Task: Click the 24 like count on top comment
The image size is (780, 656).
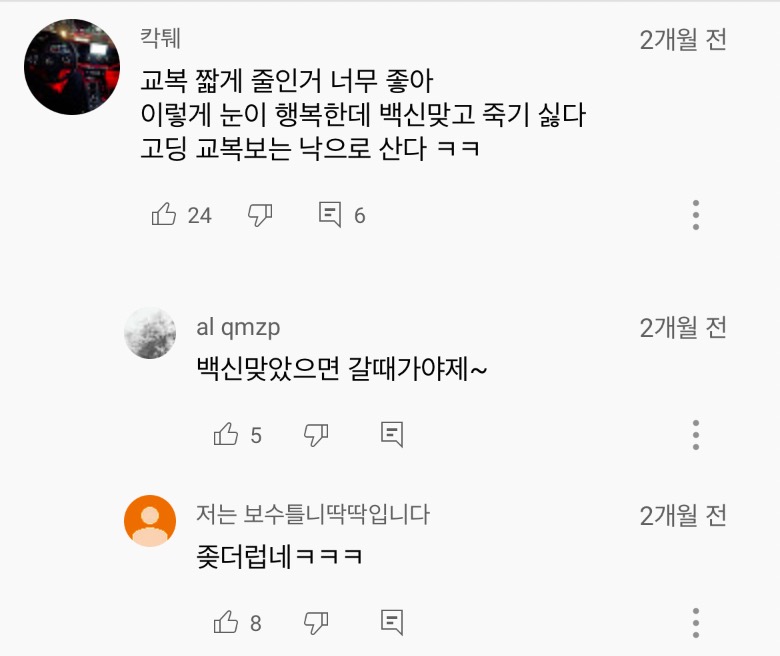Action: 200,215
